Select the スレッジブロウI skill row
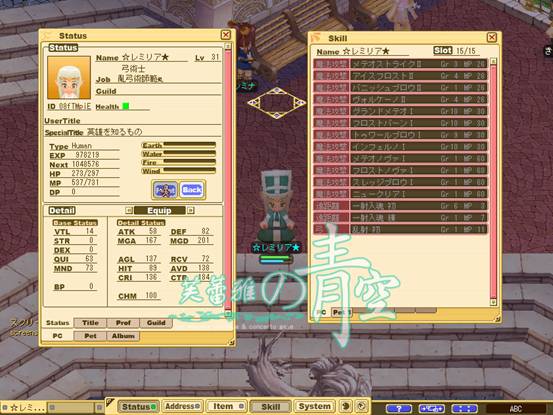 point(400,182)
